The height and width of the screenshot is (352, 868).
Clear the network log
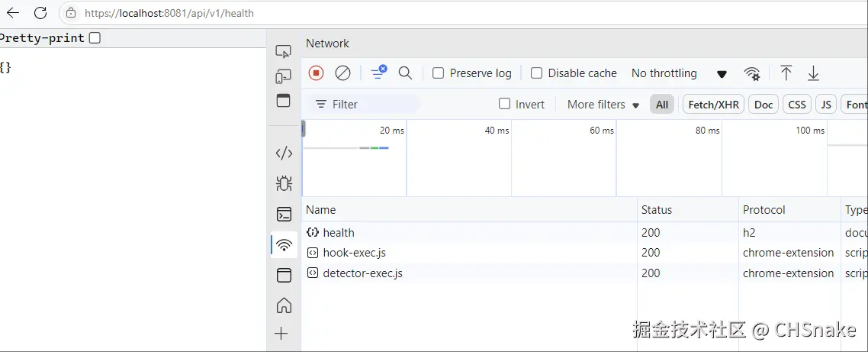click(x=342, y=73)
